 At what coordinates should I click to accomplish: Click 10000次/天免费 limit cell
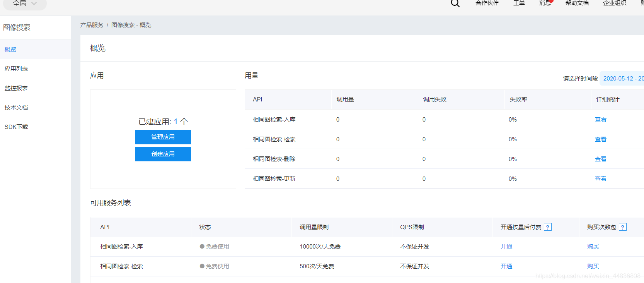point(320,247)
